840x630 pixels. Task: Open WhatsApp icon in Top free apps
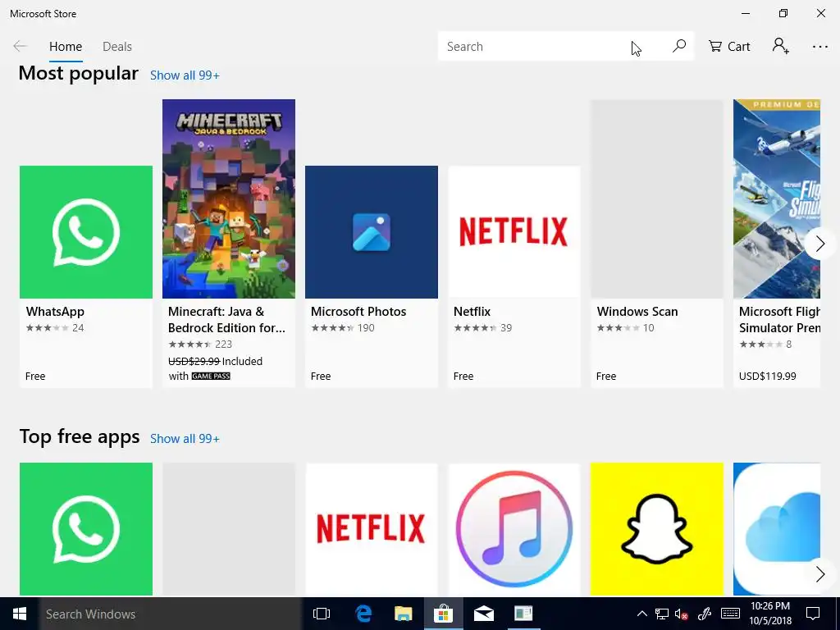pos(86,529)
